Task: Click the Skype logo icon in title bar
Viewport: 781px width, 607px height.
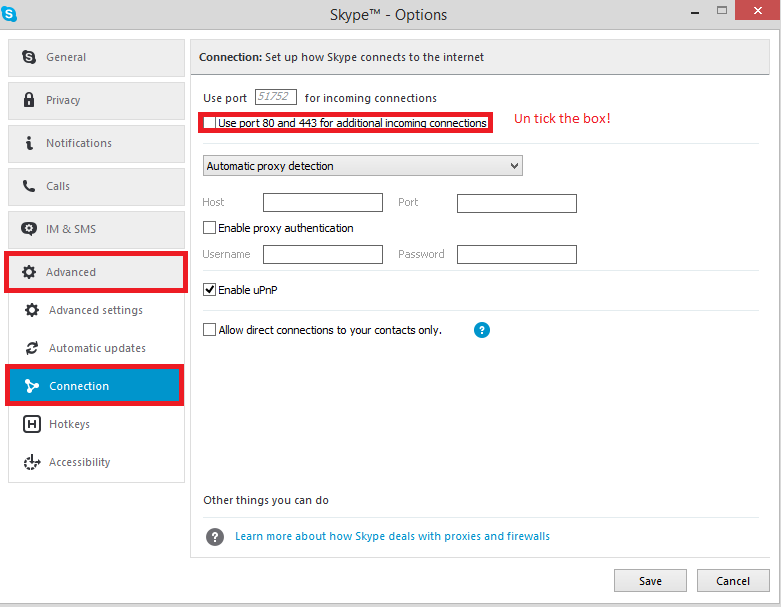Action: click(x=8, y=14)
